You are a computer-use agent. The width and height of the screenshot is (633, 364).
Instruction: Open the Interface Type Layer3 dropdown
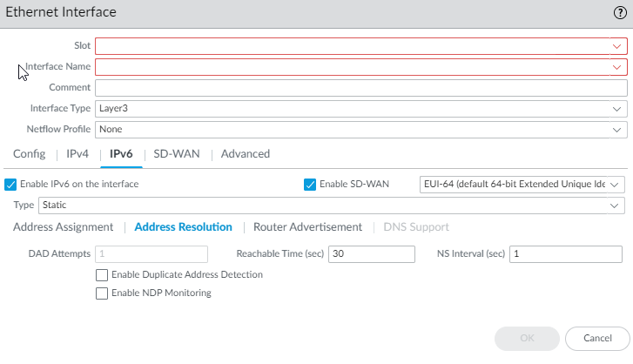361,109
